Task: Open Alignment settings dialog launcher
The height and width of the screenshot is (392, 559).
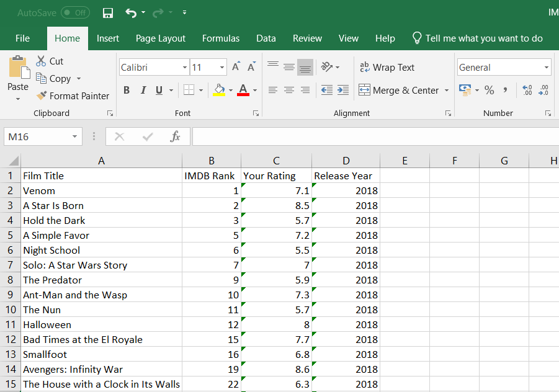Action: pos(448,114)
